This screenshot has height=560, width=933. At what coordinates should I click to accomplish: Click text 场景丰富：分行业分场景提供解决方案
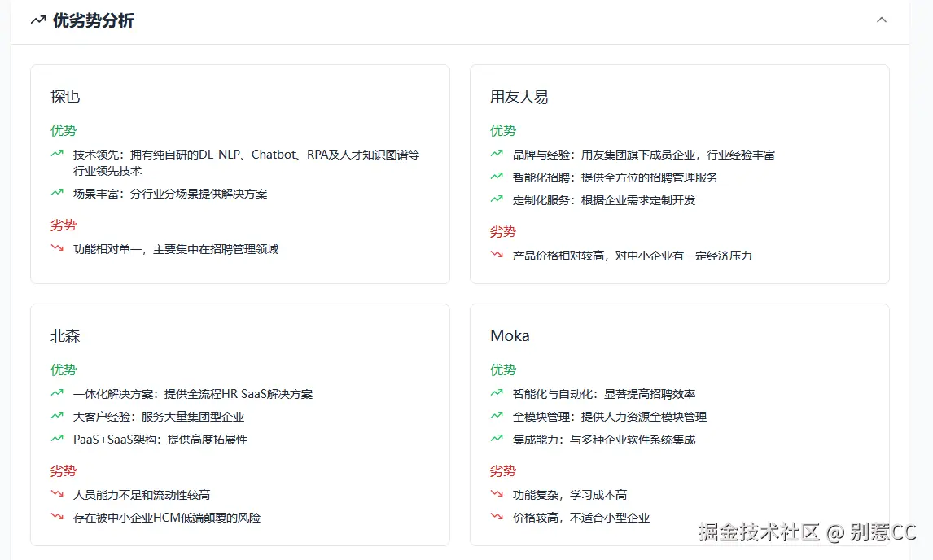pos(170,194)
